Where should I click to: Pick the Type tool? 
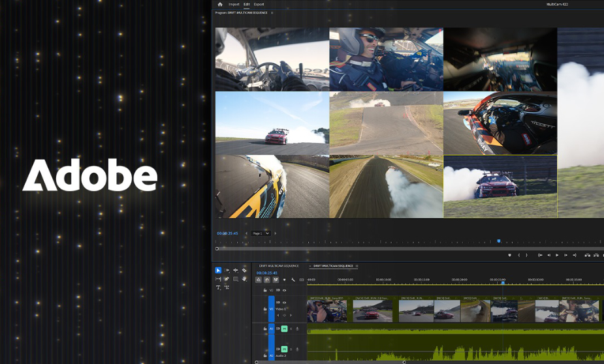pos(218,288)
